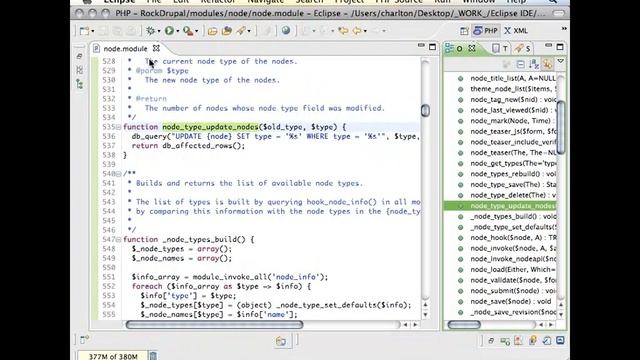The height and width of the screenshot is (360, 640).
Task: Open the Debug configurations dropdown arrow
Action: coord(158,31)
